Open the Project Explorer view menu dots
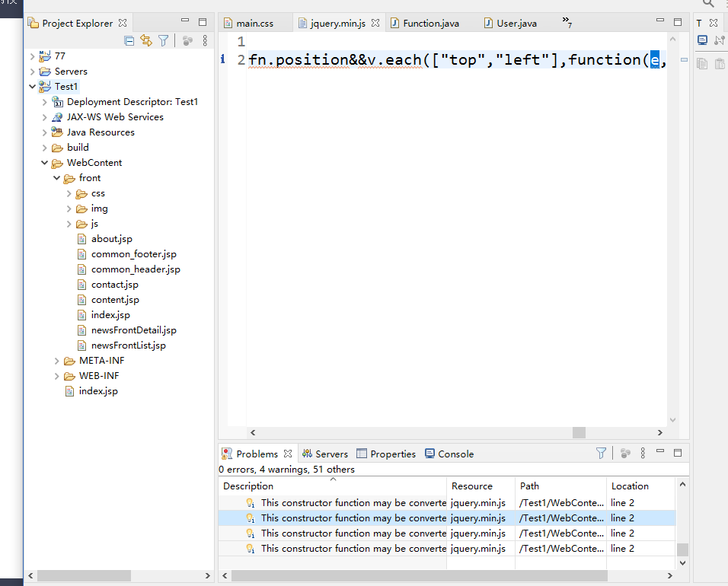The image size is (728, 586). coord(205,41)
